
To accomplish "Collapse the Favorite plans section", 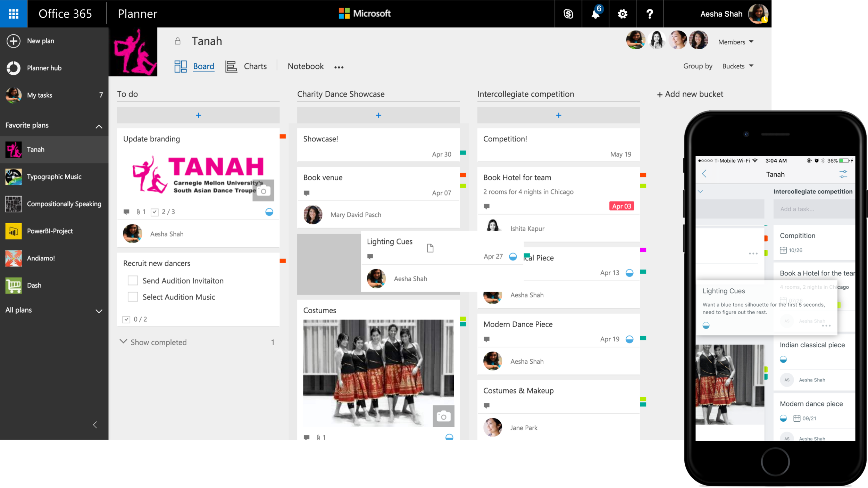I will 99,126.
